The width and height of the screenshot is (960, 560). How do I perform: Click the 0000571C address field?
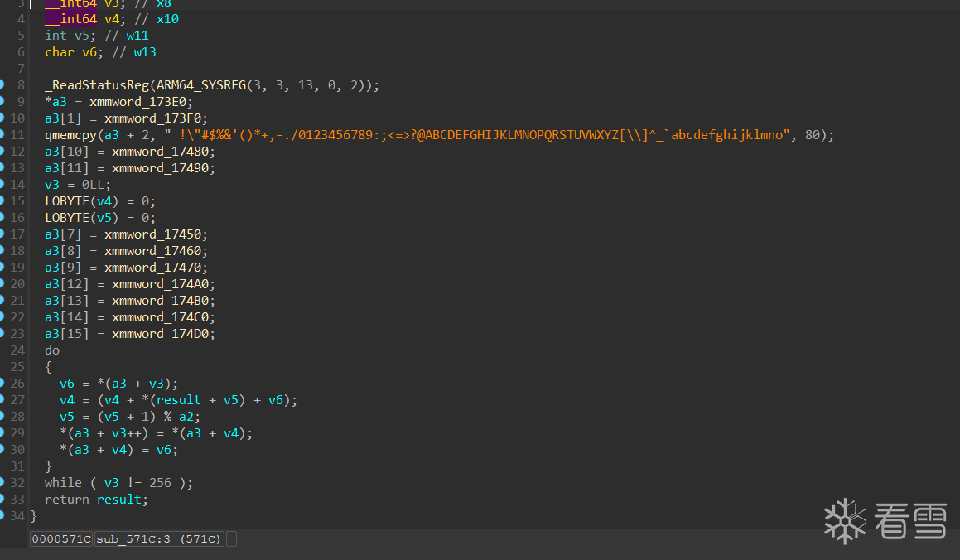(60, 539)
